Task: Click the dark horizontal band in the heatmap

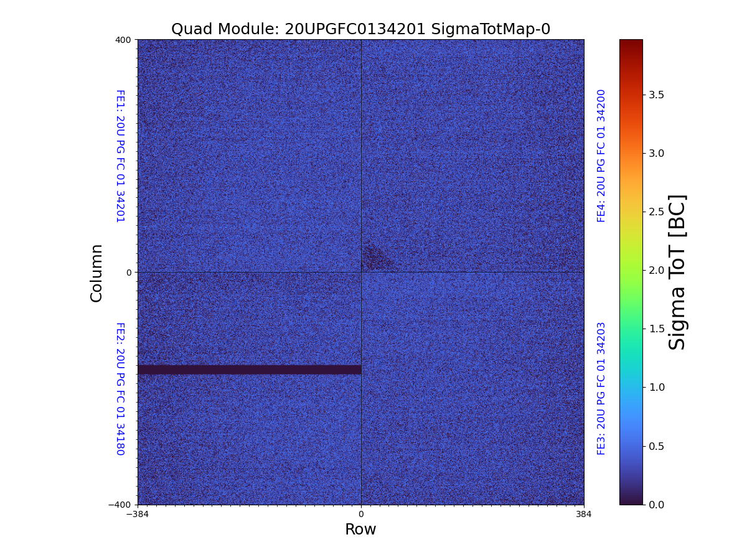Action: pyautogui.click(x=249, y=370)
